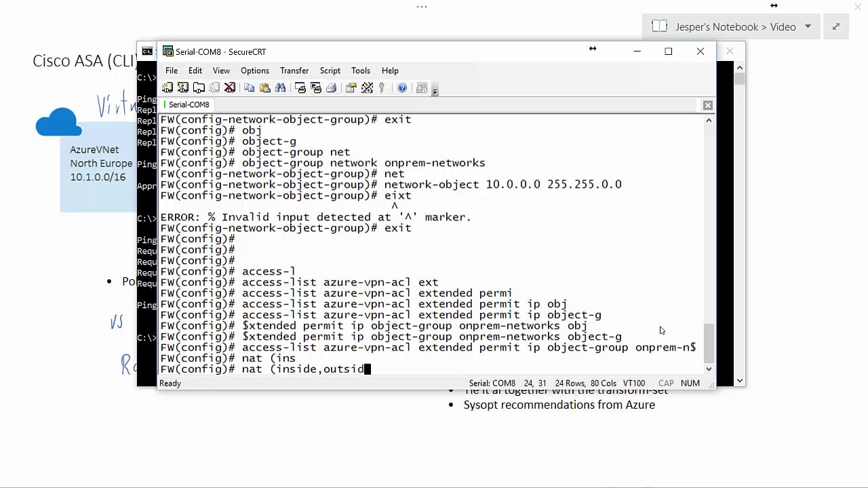The height and width of the screenshot is (488, 868).
Task: Click the blue Help question mark icon
Action: click(402, 87)
